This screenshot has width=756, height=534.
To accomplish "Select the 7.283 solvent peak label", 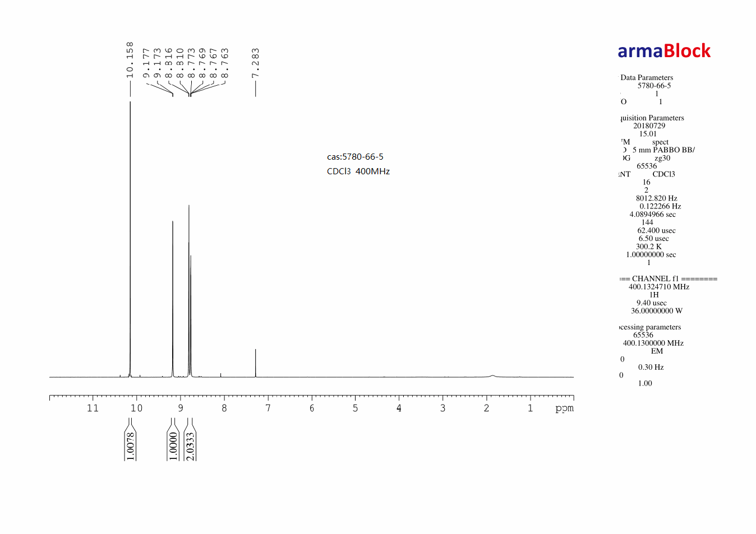I will click(x=256, y=63).
